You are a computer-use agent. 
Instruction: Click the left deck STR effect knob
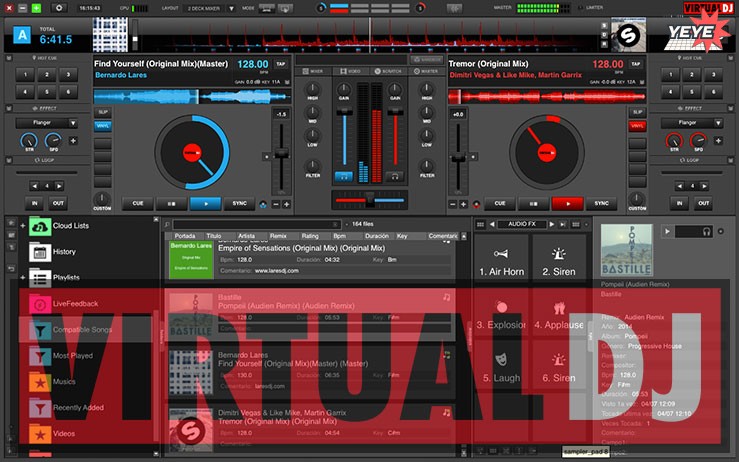coord(29,140)
